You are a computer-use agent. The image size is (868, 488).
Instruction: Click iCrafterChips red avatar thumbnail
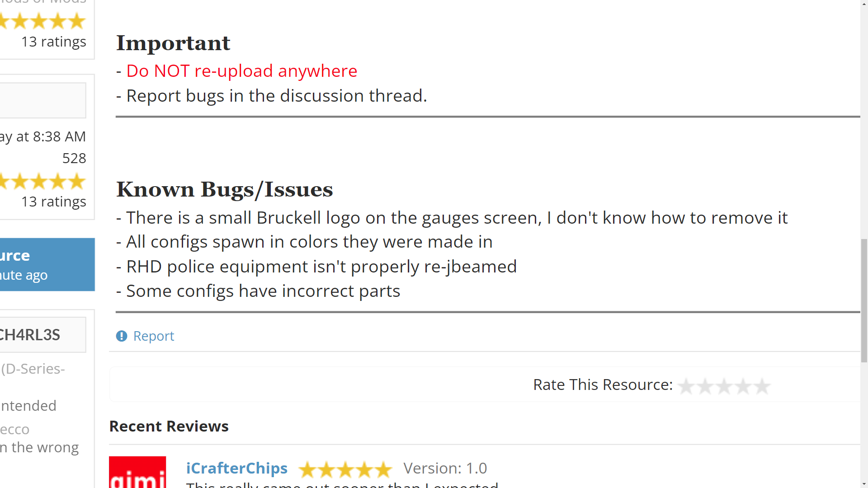click(137, 472)
